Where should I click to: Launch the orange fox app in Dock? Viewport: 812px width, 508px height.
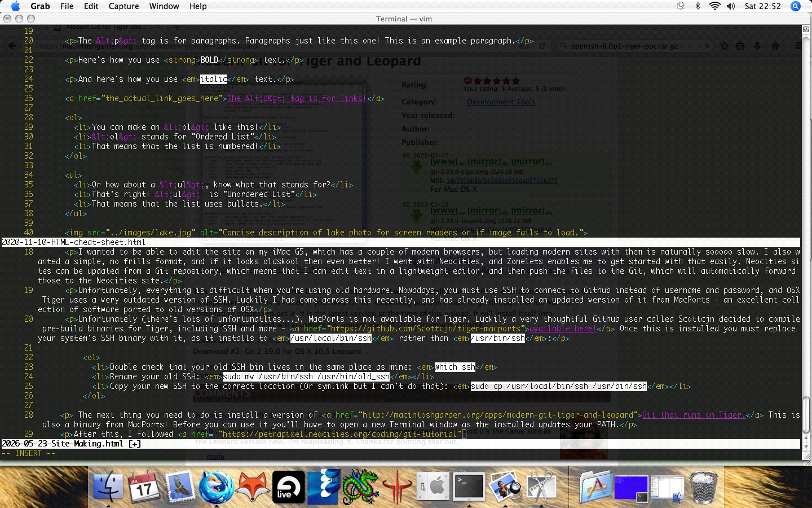coord(252,487)
